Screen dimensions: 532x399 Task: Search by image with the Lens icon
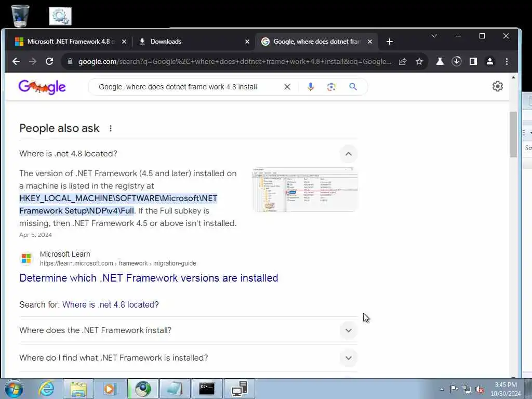[x=331, y=87]
